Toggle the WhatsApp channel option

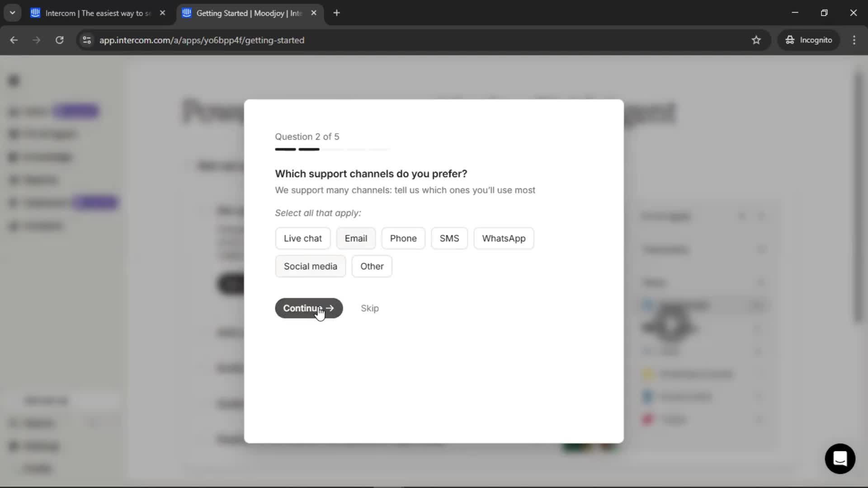(x=504, y=238)
